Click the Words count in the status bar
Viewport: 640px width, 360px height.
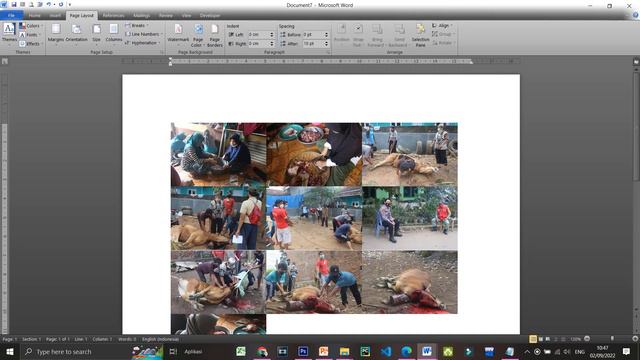(x=127, y=339)
